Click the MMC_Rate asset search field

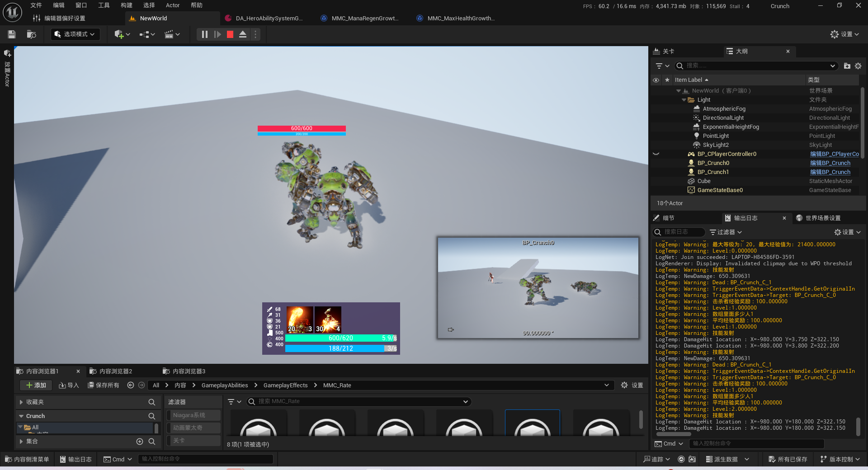[x=359, y=402]
